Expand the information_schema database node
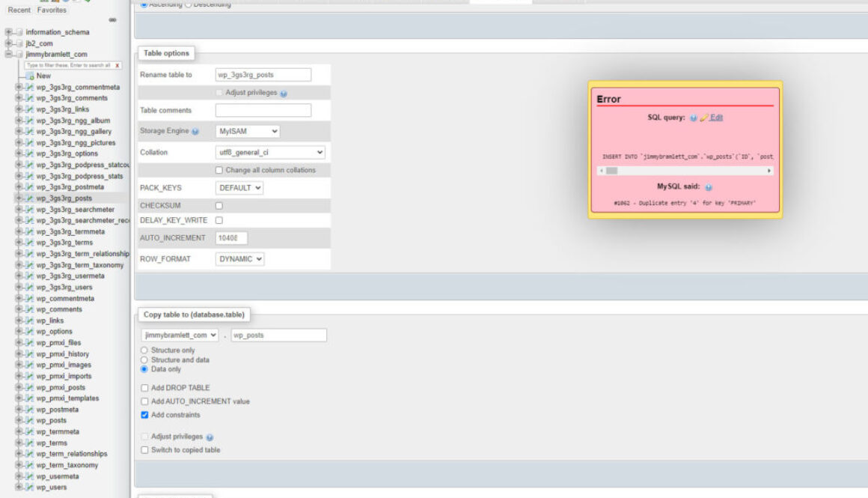Viewport: 868px width, 498px height. 8,32
